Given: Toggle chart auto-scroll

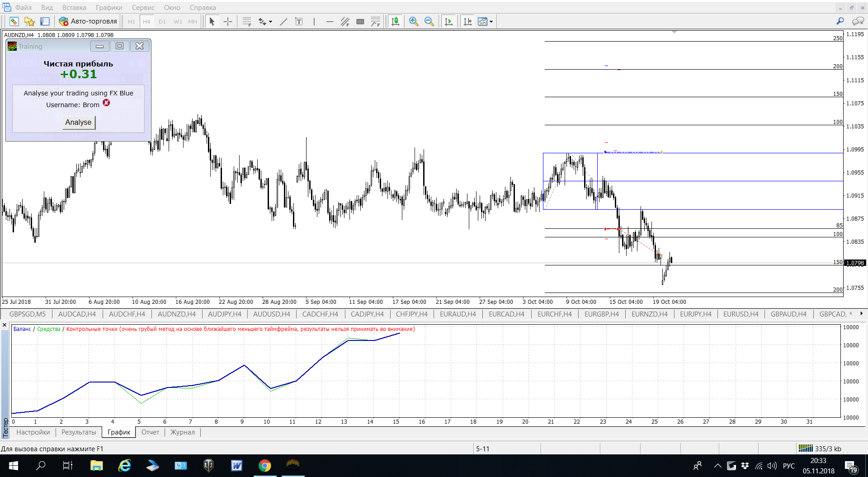Looking at the screenshot, I should (x=449, y=21).
